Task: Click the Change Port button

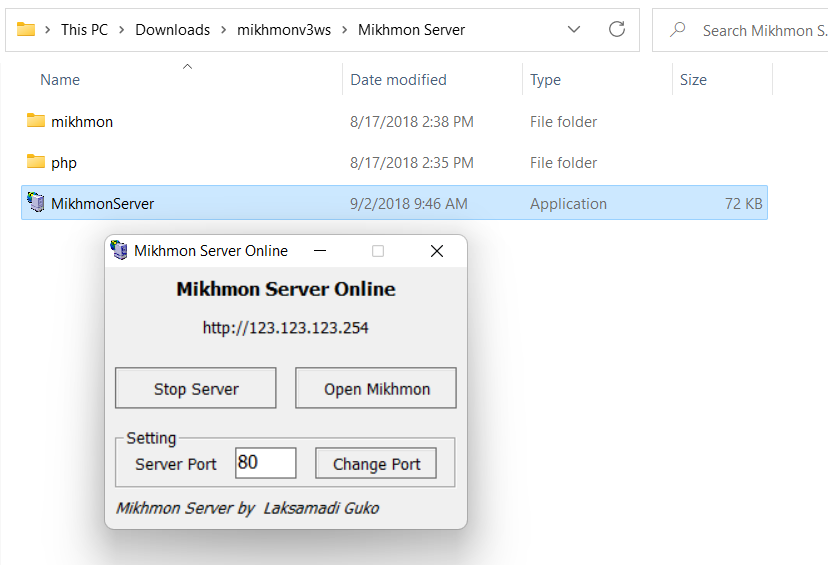Action: pyautogui.click(x=376, y=464)
